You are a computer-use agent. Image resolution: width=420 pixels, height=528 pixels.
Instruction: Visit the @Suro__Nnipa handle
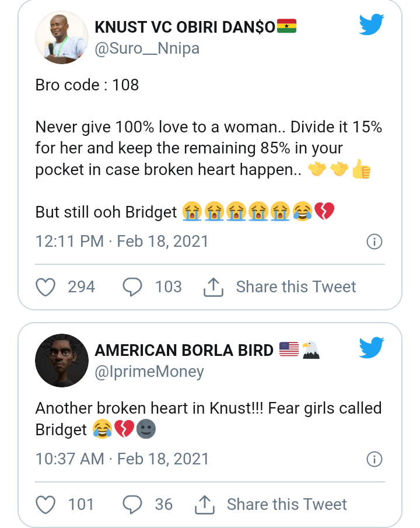point(147,48)
